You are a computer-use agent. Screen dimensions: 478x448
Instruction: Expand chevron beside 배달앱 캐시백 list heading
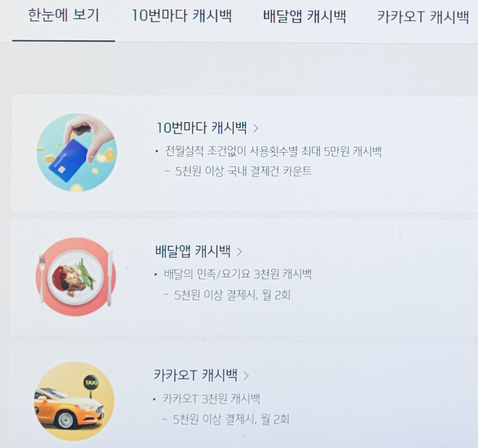(239, 252)
